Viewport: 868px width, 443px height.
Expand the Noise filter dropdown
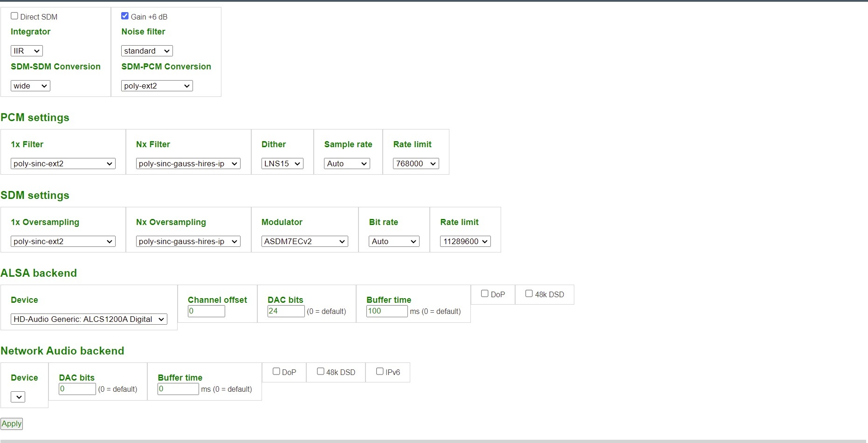[x=147, y=51]
